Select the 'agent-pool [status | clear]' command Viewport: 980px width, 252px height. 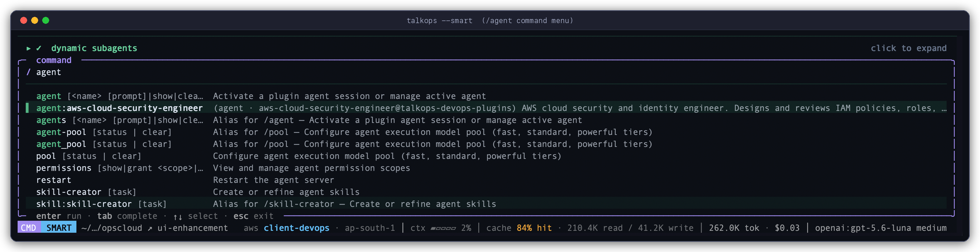tap(486, 132)
